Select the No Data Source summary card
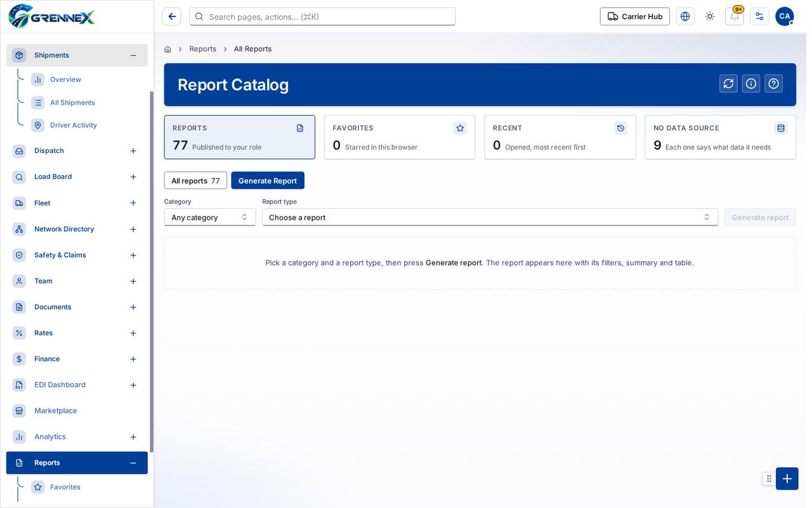812x508 pixels. coord(721,137)
